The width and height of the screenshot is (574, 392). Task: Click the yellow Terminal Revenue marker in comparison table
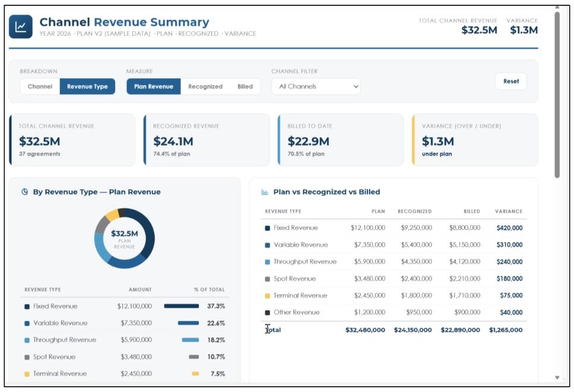coord(267,295)
